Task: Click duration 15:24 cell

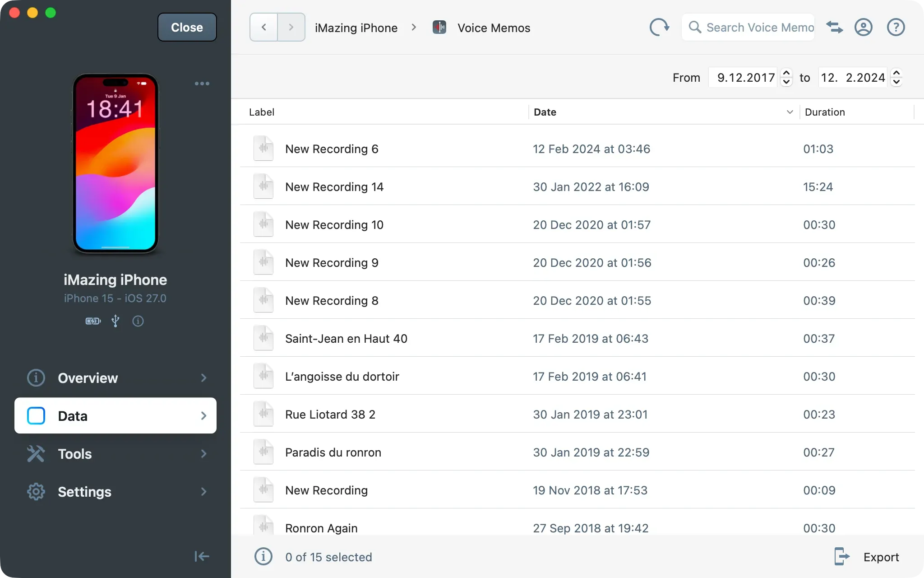Action: pos(818,186)
